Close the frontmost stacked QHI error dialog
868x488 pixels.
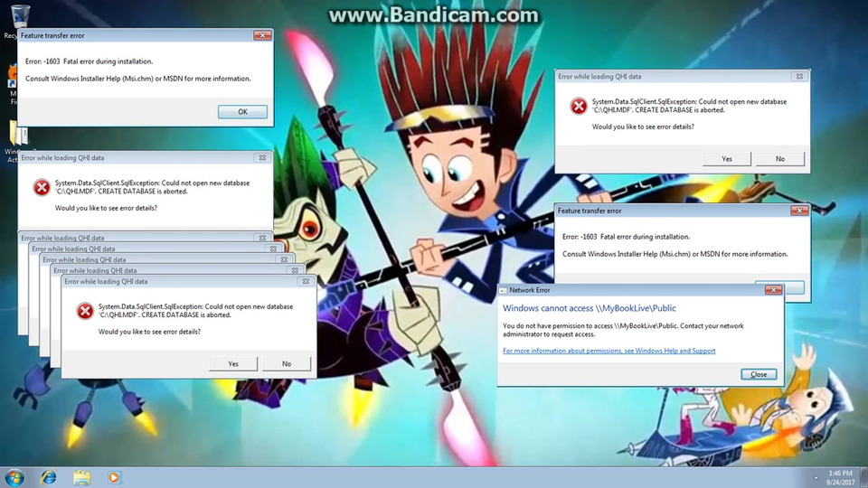(x=306, y=281)
